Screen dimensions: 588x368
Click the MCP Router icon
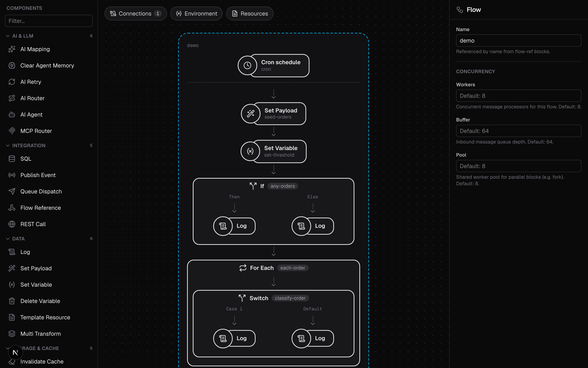point(12,131)
